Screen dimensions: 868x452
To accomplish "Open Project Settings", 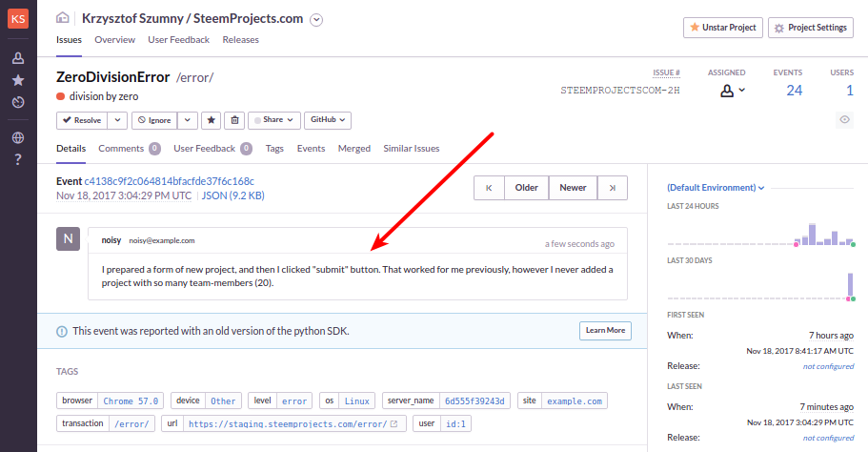I will tap(811, 28).
